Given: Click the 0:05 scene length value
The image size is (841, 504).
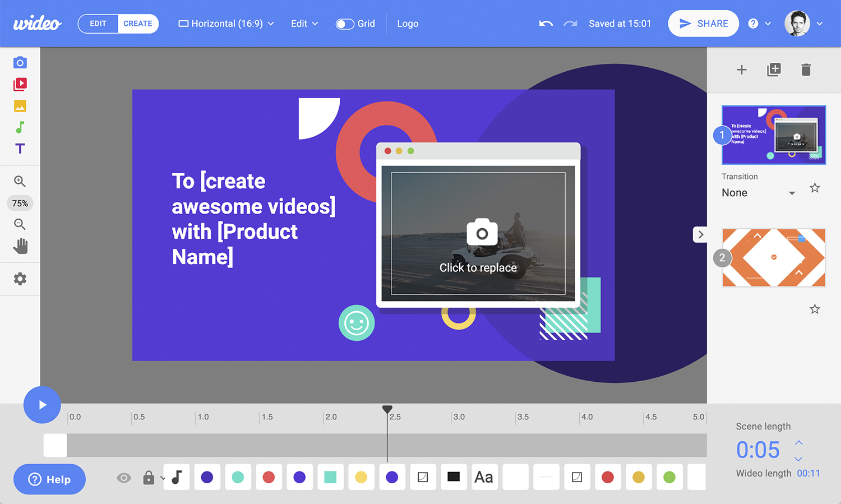Looking at the screenshot, I should (758, 450).
